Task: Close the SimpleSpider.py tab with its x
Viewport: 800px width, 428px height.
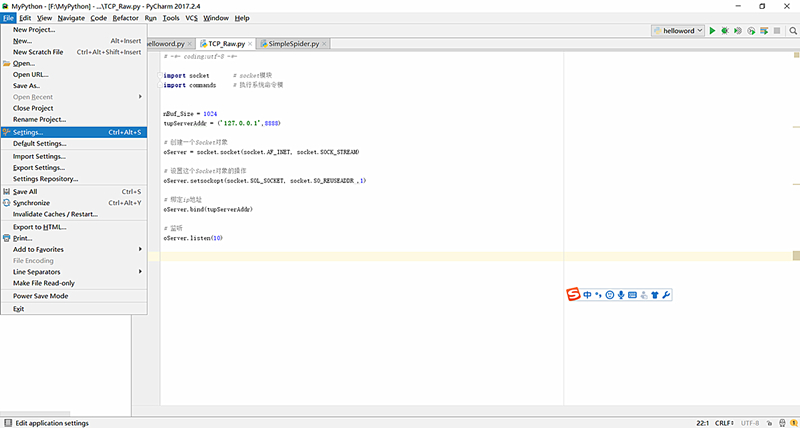Action: point(324,44)
